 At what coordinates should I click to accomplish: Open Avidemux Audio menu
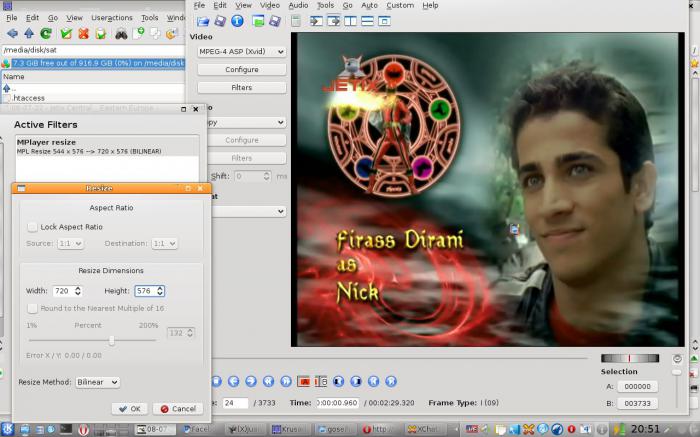(x=298, y=5)
